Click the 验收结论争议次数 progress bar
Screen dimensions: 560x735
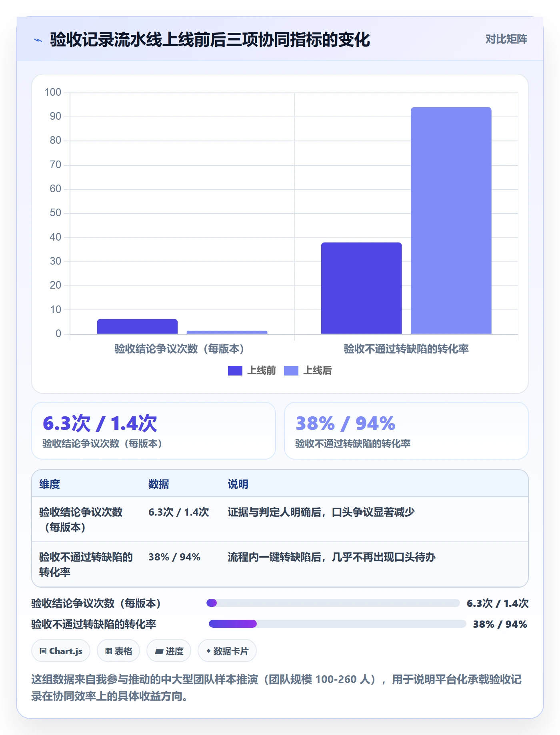pyautogui.click(x=333, y=603)
